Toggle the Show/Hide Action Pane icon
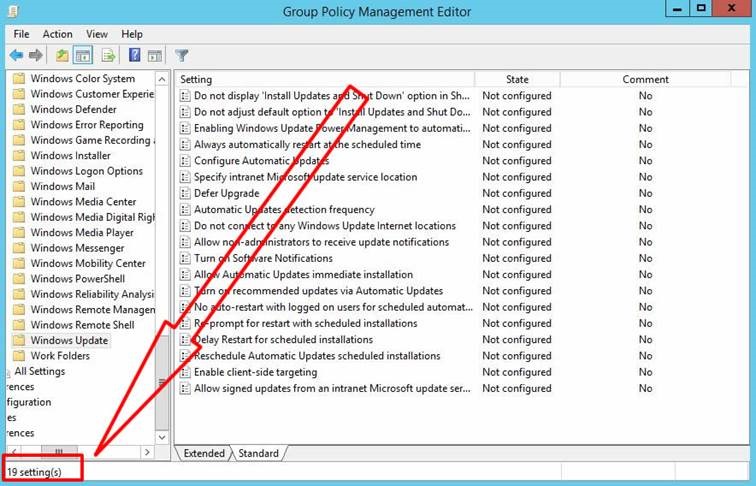This screenshot has height=486, width=756. coord(155,56)
